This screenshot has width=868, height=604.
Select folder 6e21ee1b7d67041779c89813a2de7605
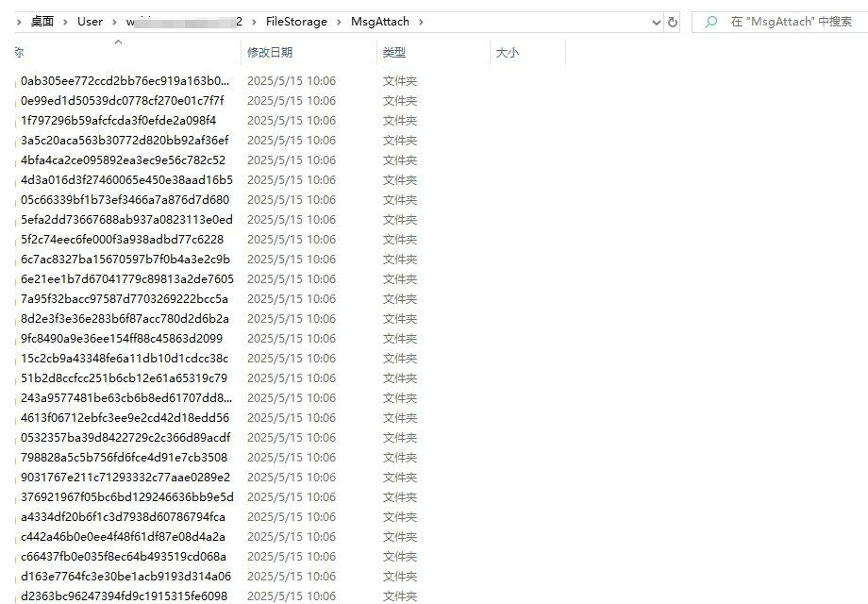point(127,279)
